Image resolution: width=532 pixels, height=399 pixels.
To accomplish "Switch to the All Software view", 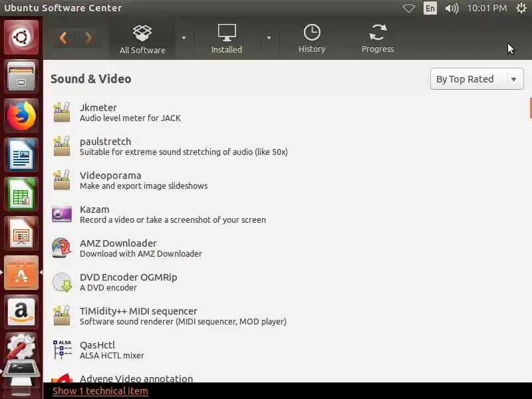I will (x=142, y=39).
